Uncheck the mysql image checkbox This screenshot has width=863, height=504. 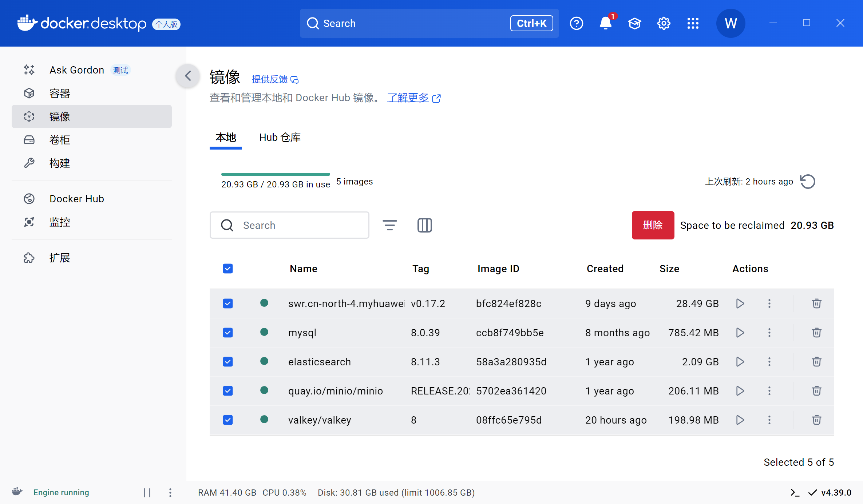[x=228, y=333]
